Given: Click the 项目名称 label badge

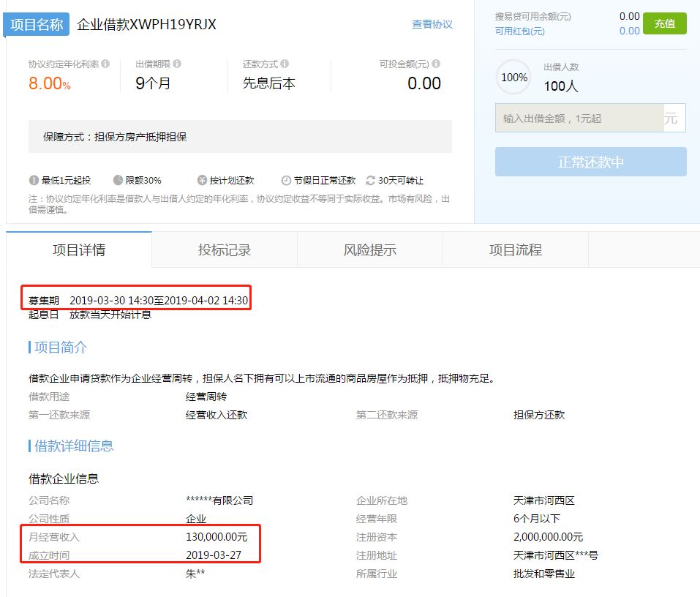Looking at the screenshot, I should tap(36, 24).
